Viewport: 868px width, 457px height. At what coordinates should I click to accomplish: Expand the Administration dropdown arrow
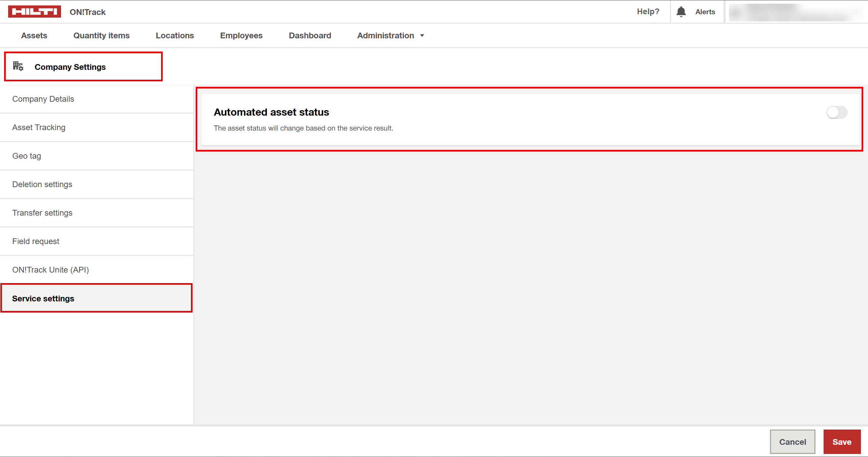(x=422, y=36)
